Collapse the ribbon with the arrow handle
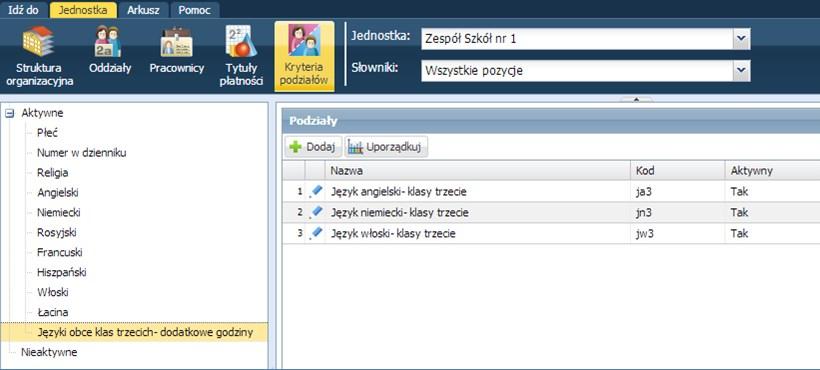 636,99
